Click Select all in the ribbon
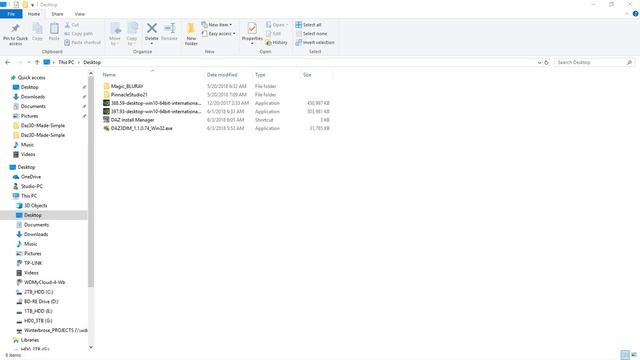This screenshot has width=640, height=360. [x=309, y=25]
